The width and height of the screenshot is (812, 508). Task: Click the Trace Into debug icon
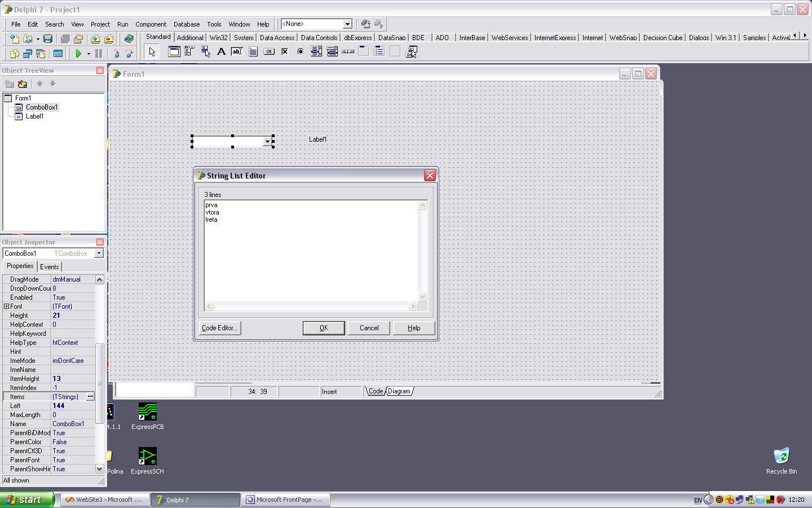[117, 54]
